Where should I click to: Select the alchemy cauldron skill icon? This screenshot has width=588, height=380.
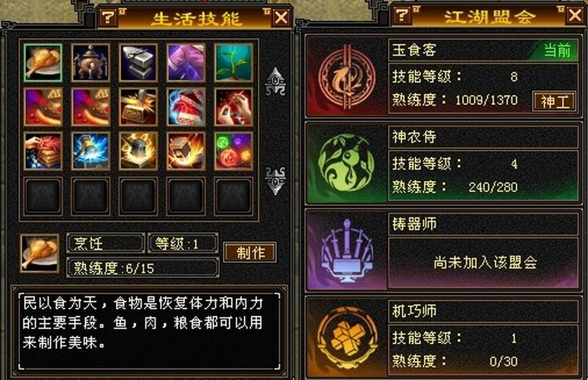pyautogui.click(x=91, y=63)
